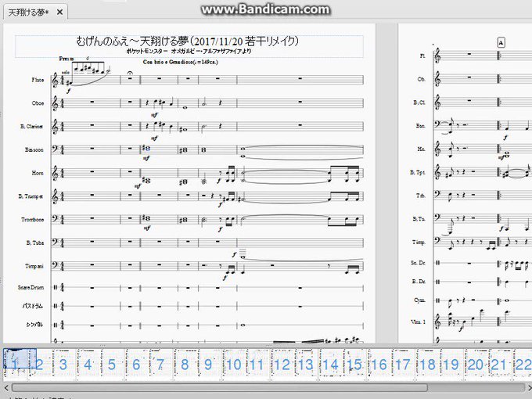The width and height of the screenshot is (532, 399).
Task: Select the B♭ Tuba instrument label
Action: [x=35, y=243]
